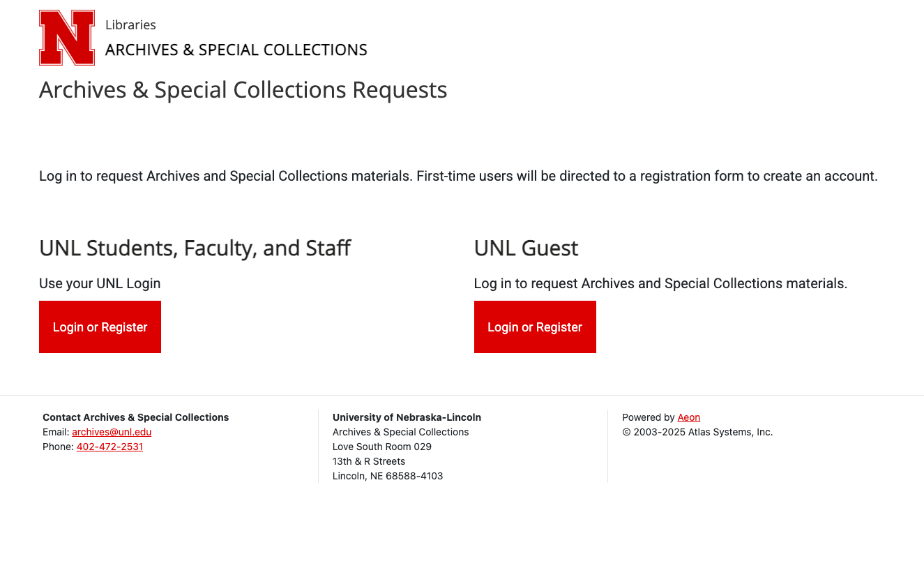Click the instruction sentence under UNL Guest

click(660, 283)
